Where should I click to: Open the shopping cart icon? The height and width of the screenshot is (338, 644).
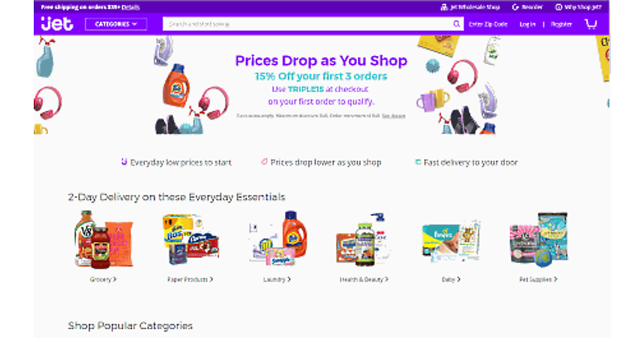click(591, 24)
